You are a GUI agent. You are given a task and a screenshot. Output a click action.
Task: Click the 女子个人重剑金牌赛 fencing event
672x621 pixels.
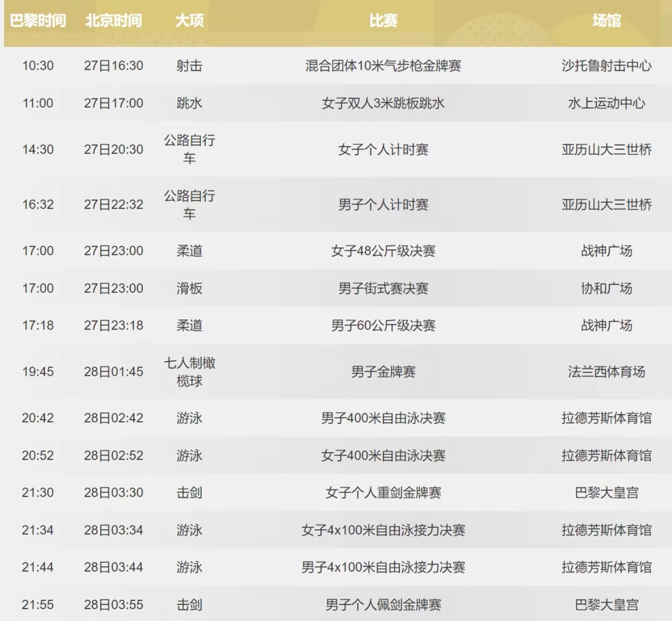(x=383, y=493)
